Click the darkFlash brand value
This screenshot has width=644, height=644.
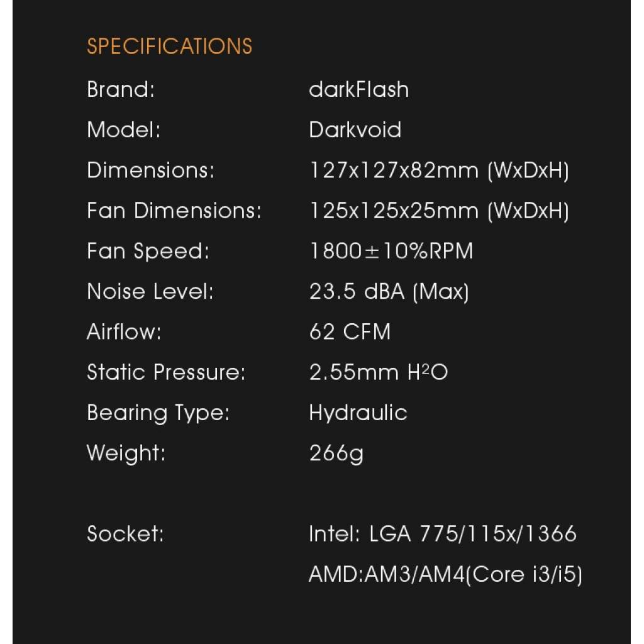click(x=358, y=89)
